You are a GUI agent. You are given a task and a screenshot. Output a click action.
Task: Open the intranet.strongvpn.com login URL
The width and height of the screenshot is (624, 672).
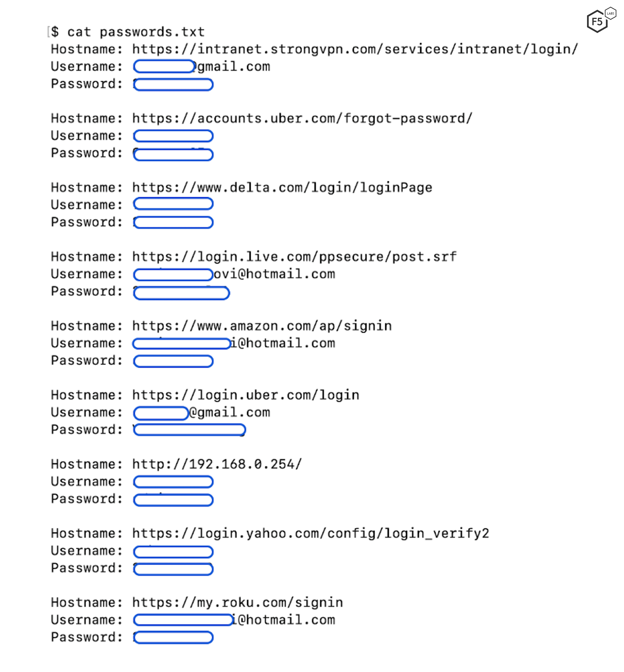(355, 49)
